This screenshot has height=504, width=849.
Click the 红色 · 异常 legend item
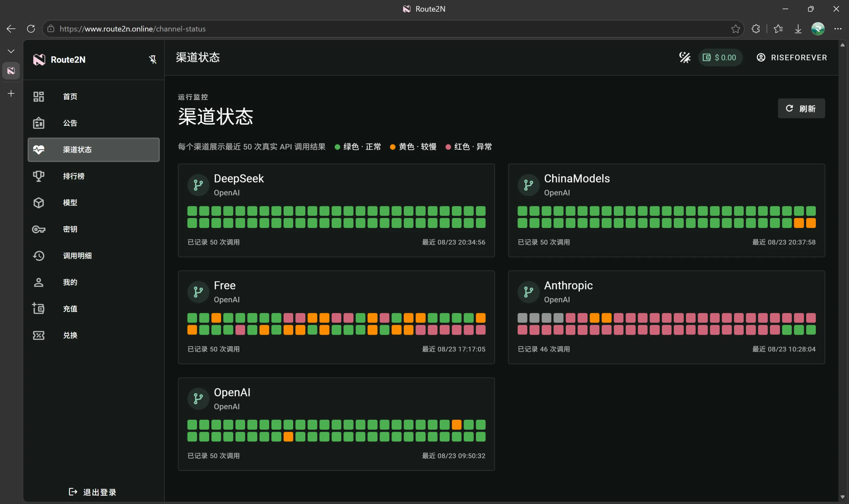point(469,147)
